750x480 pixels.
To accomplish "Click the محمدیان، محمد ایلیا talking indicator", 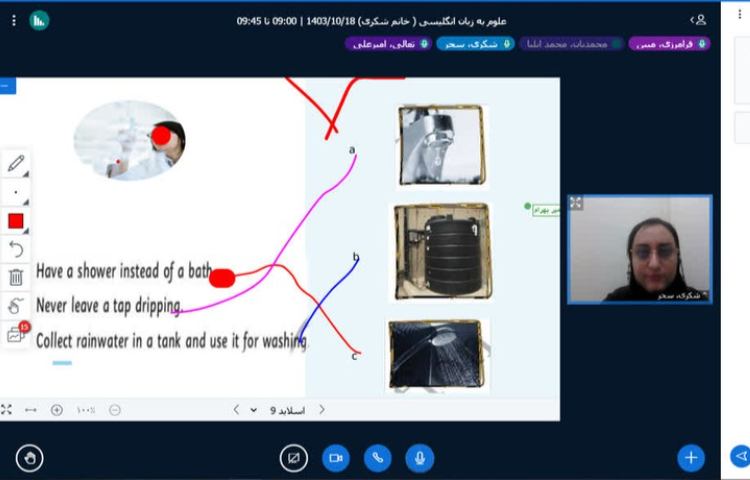I will coord(572,44).
